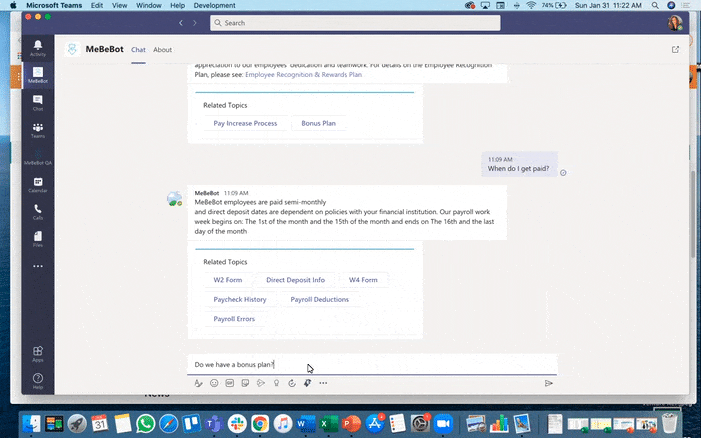This screenshot has height=438, width=701.
Task: Open the Apps store in sidebar
Action: (38, 354)
